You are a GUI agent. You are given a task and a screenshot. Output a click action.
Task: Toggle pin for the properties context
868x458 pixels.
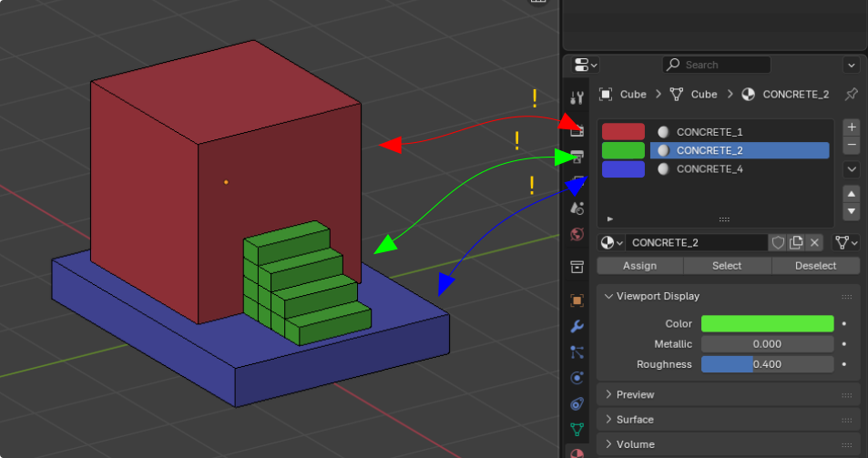(852, 95)
